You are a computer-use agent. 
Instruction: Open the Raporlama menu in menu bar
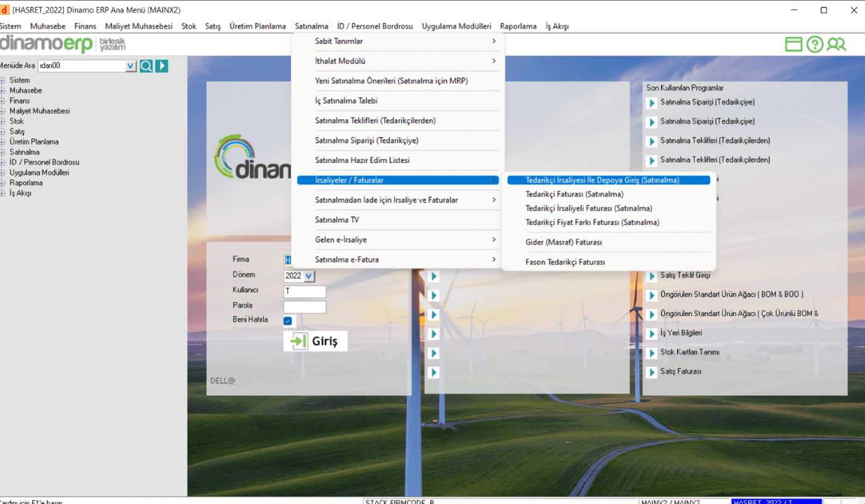click(x=518, y=27)
